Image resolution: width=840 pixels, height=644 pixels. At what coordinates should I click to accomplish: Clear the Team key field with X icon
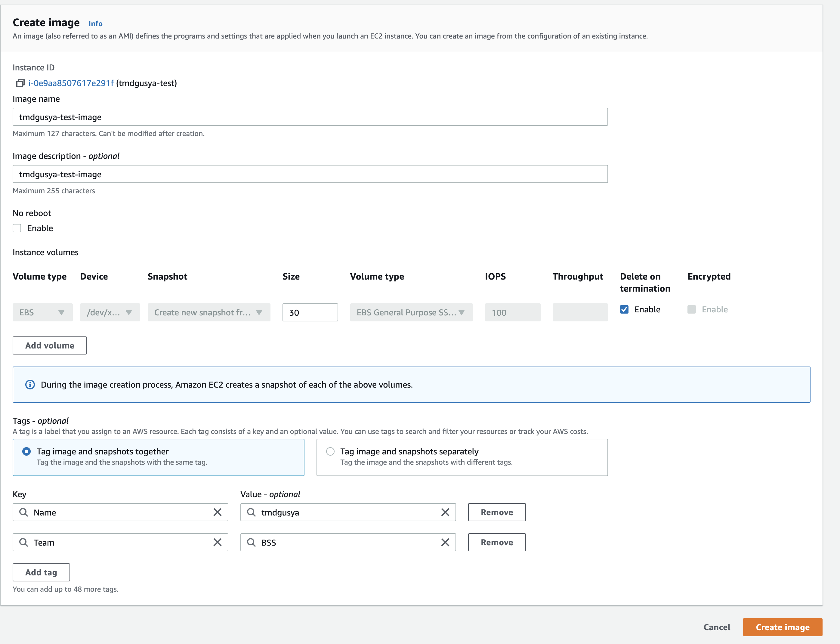[217, 542]
